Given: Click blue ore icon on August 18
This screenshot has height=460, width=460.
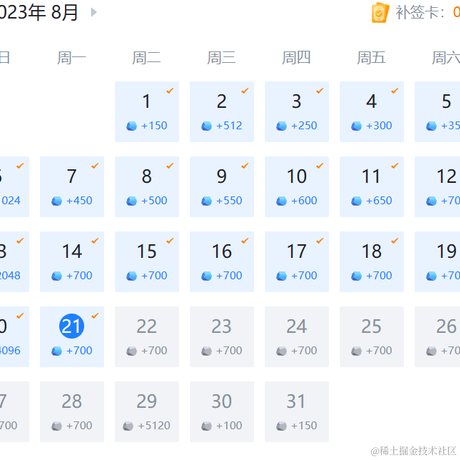Looking at the screenshot, I should coord(357,276).
